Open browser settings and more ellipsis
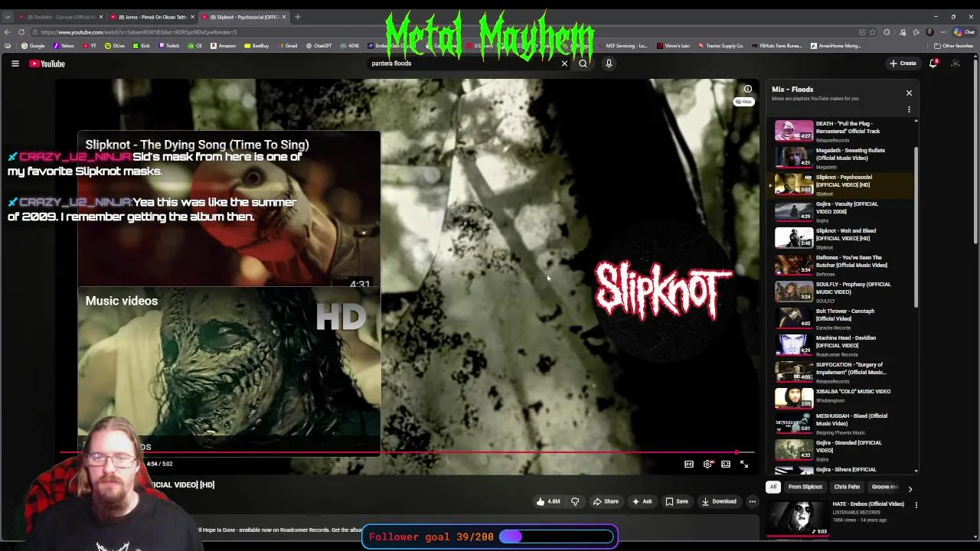Viewport: 980px width, 551px height. pos(943,32)
